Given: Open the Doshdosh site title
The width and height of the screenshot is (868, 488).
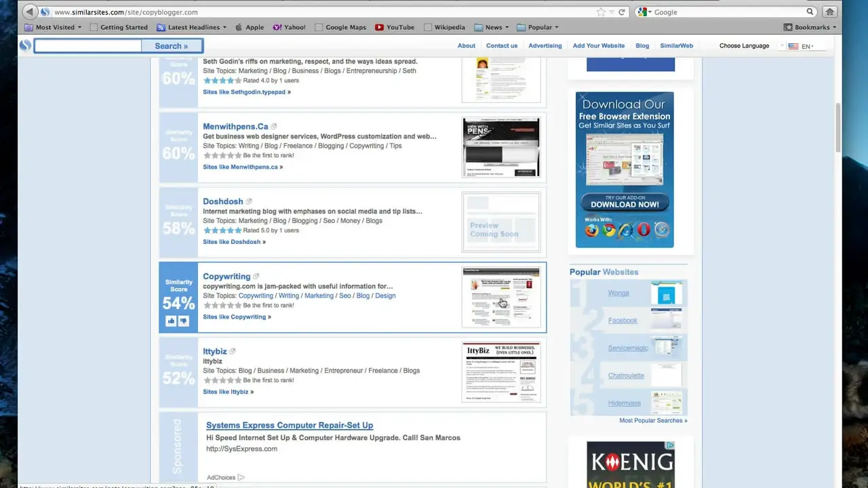Looking at the screenshot, I should tap(223, 201).
